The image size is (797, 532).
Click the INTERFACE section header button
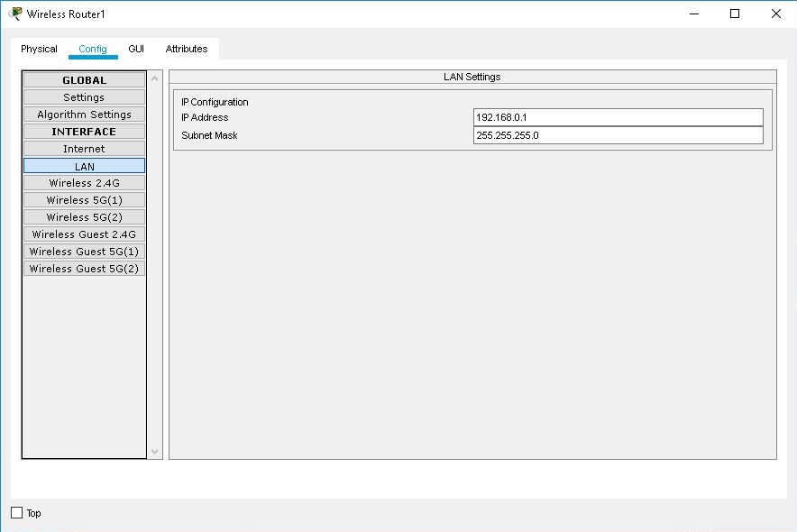click(85, 132)
